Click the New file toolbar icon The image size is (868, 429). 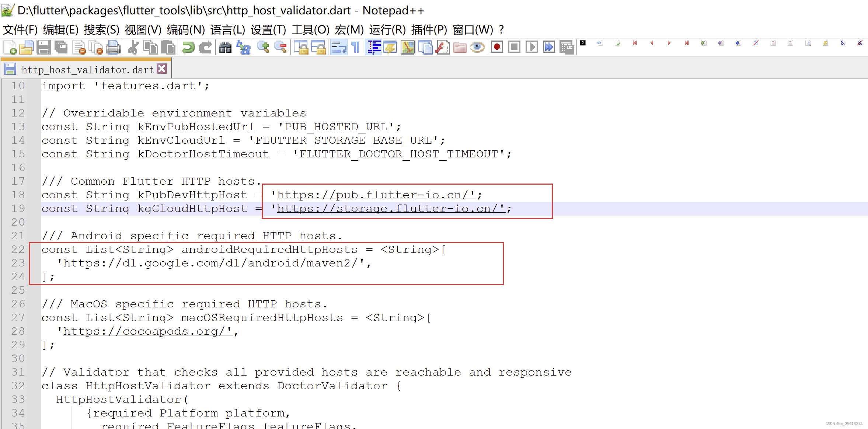pos(9,48)
